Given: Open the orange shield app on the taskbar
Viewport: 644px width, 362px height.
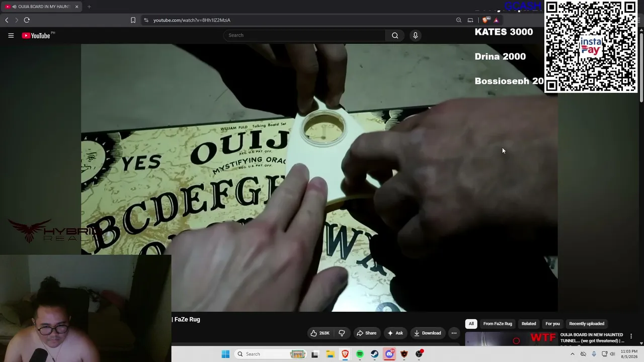Looking at the screenshot, I should [x=404, y=354].
